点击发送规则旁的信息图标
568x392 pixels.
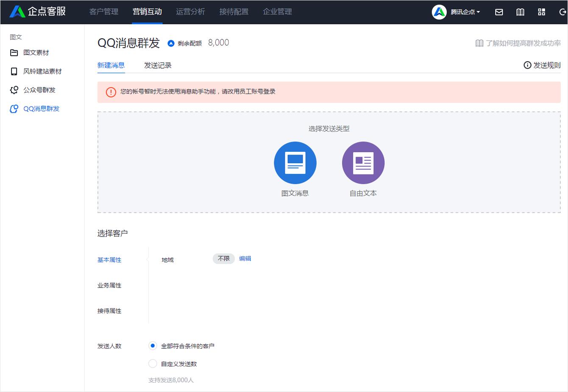point(527,65)
